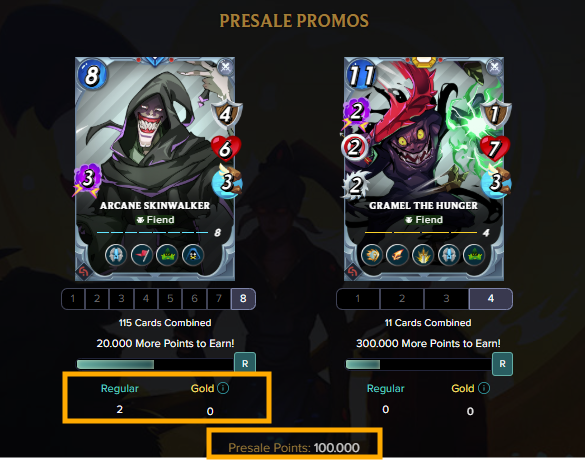Image resolution: width=585 pixels, height=461 pixels.
Task: Click the crossed swords icon on Arcane Skinwalker card
Action: pos(226,68)
